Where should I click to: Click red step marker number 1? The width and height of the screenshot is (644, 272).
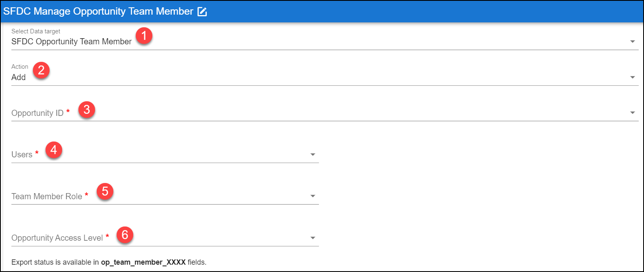[144, 37]
